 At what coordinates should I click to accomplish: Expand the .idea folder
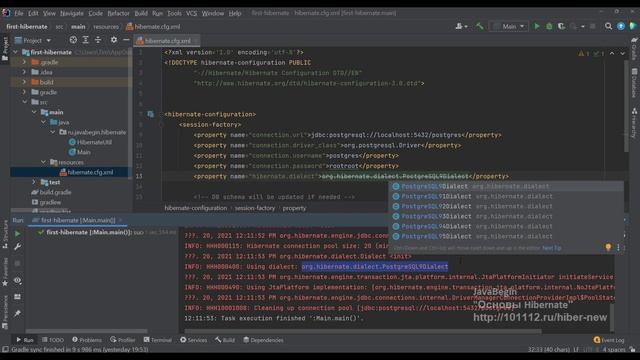(24, 72)
